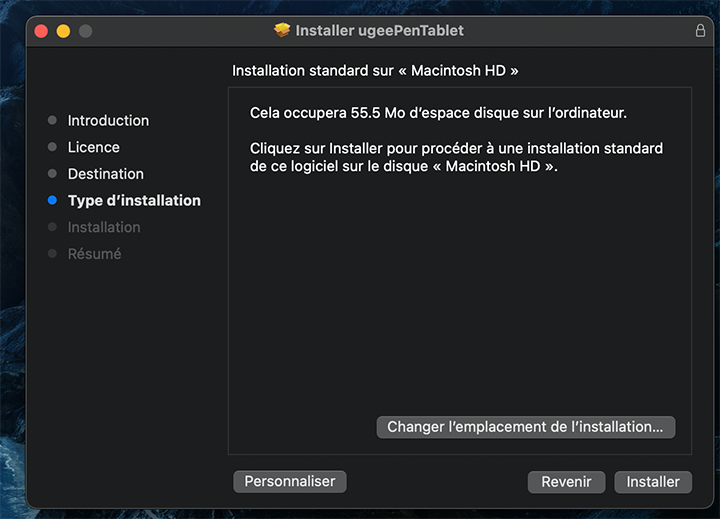Close the installer with the red button
Viewport: 720px width, 519px height.
click(x=41, y=31)
